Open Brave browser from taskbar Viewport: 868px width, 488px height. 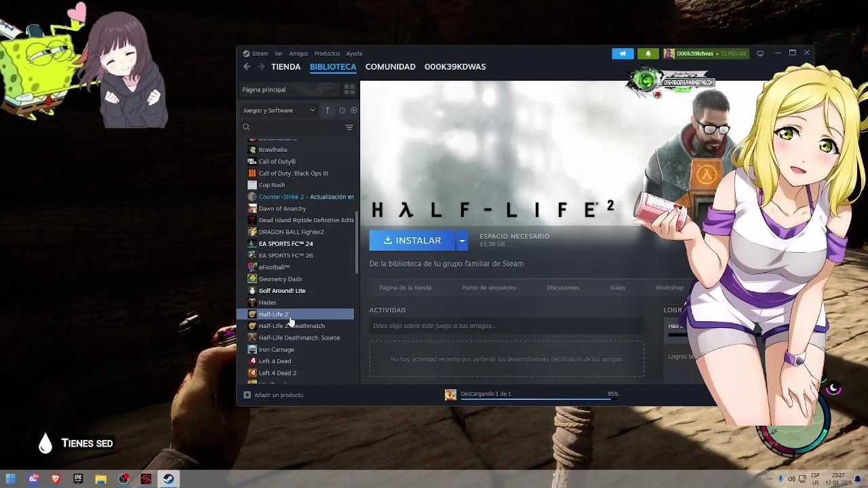click(56, 479)
